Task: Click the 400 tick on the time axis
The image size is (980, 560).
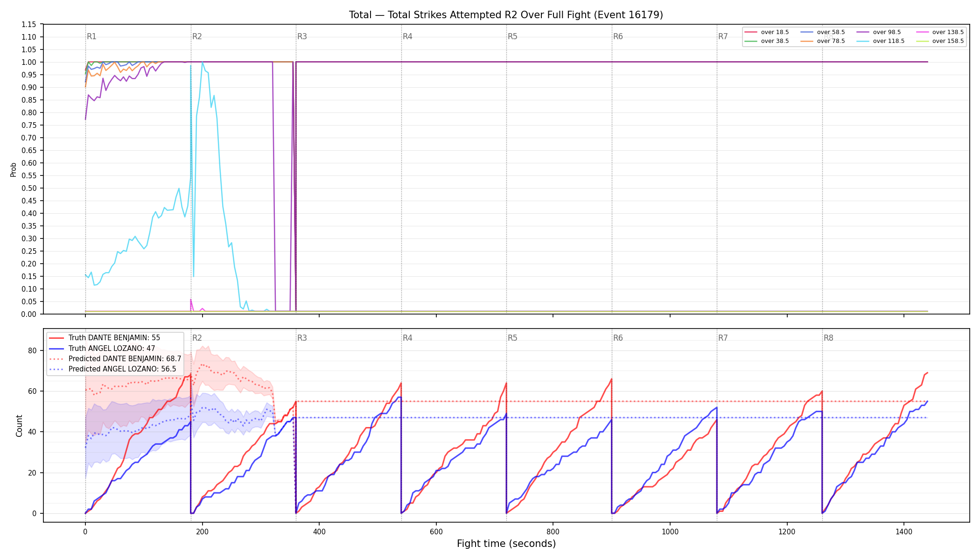Action: tap(319, 532)
